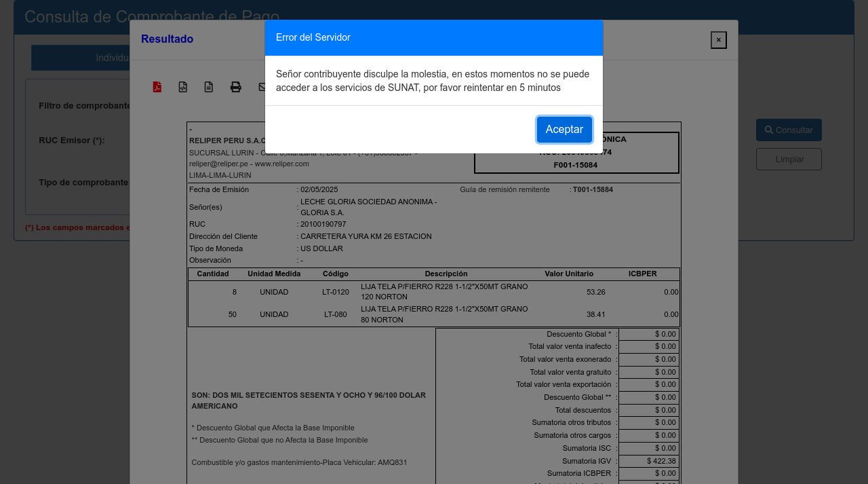Click remission guide number T001-15884
Screen dimensions: 868x484
pyautogui.click(x=593, y=189)
